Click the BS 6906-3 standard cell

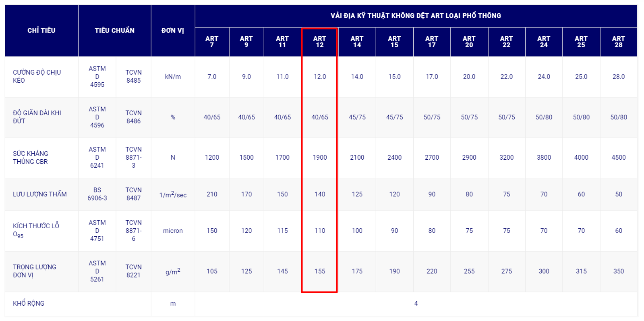(x=97, y=194)
